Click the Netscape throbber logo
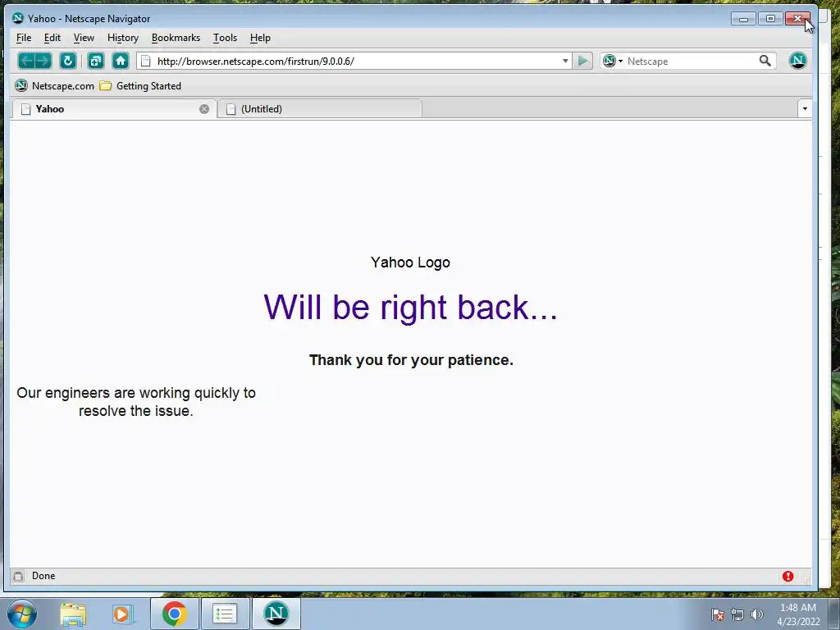This screenshot has height=630, width=840. click(797, 61)
